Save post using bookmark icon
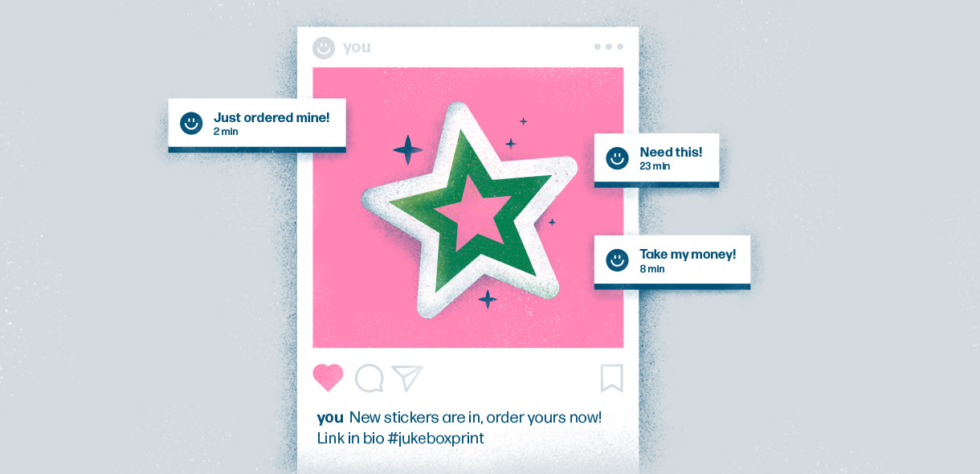Screen dimensions: 980x474 click(612, 378)
